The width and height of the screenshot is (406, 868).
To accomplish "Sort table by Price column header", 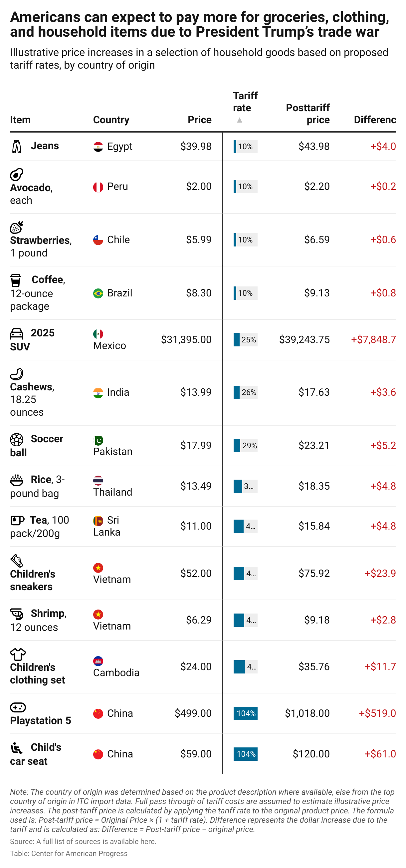I will (199, 120).
